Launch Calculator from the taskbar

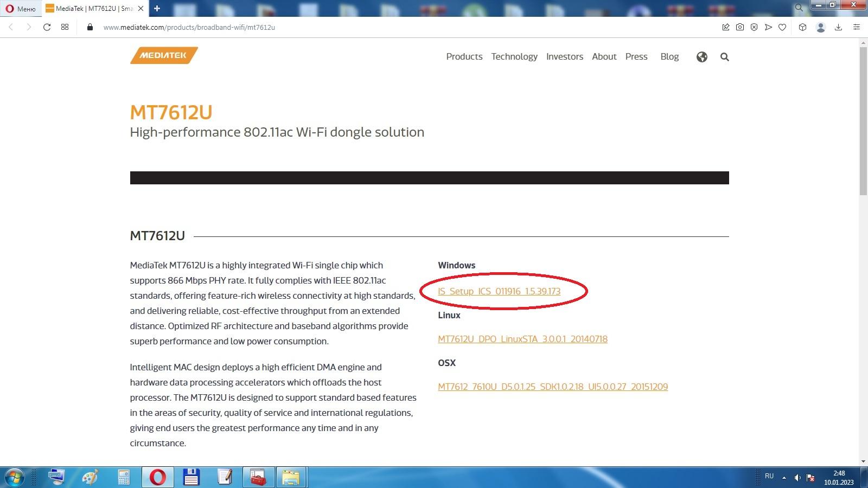click(124, 477)
